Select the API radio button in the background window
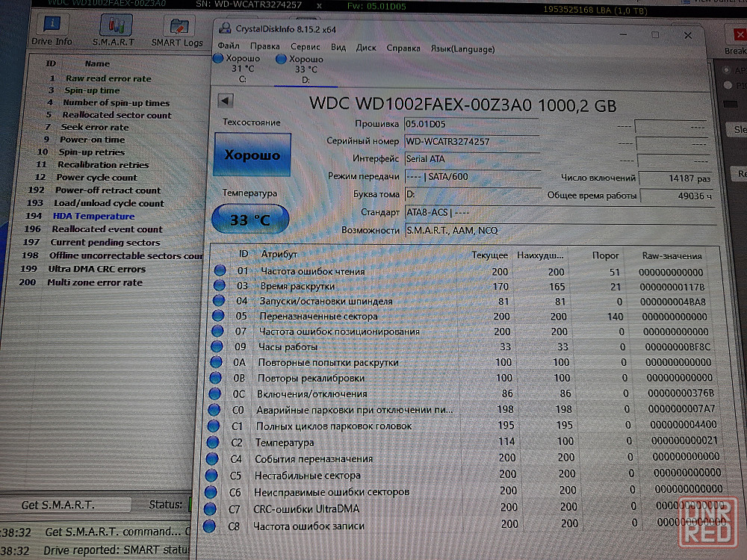Screen dimensions: 747x560 coord(727,70)
